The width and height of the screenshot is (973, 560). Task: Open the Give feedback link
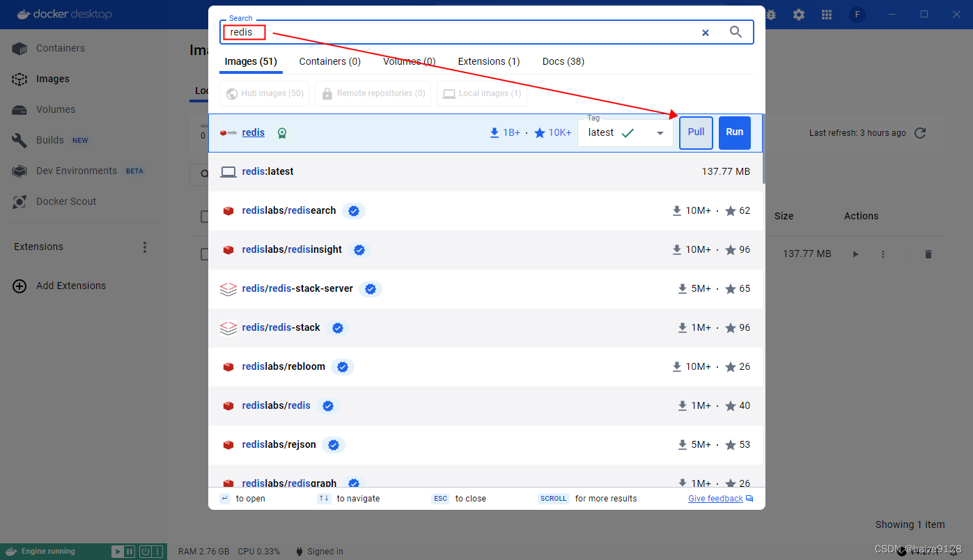pyautogui.click(x=715, y=499)
